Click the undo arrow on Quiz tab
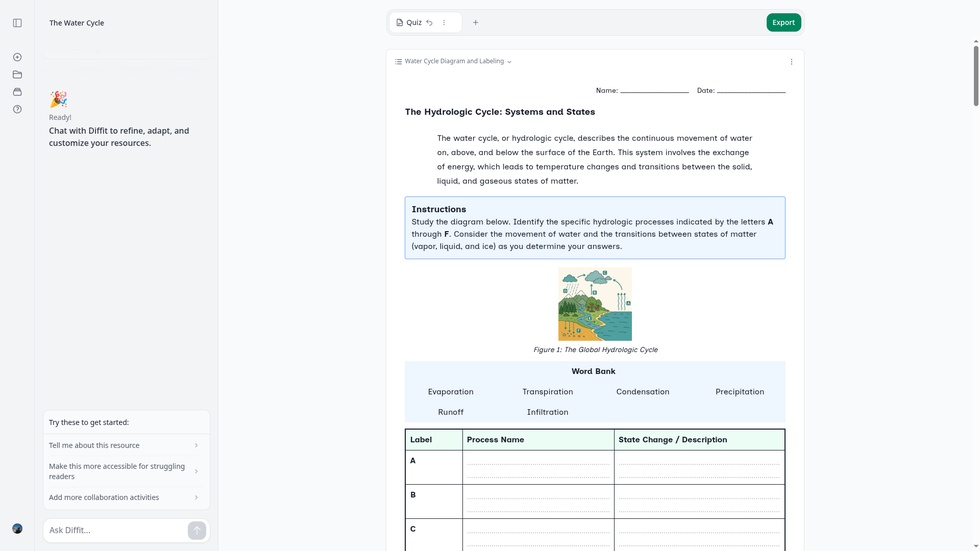Viewport: 980px width, 551px height. pos(429,22)
